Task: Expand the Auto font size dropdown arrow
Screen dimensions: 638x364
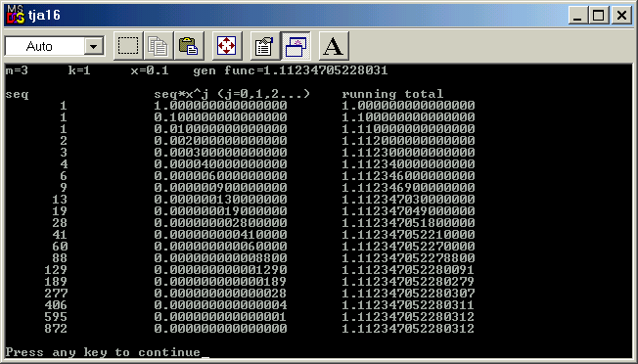Action: click(94, 46)
